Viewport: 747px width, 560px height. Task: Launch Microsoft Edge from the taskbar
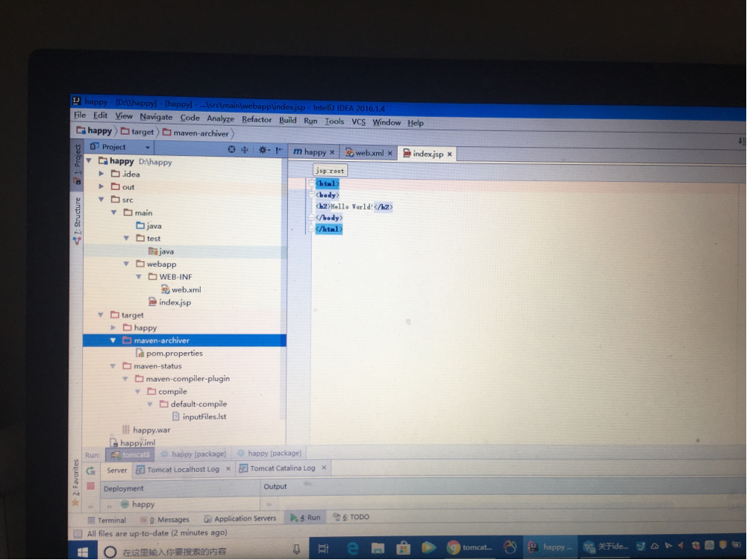click(352, 549)
